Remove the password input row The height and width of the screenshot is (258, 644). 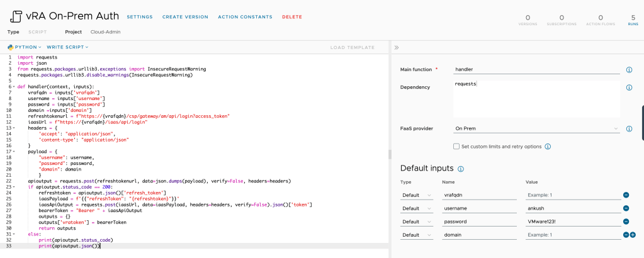coord(626,222)
